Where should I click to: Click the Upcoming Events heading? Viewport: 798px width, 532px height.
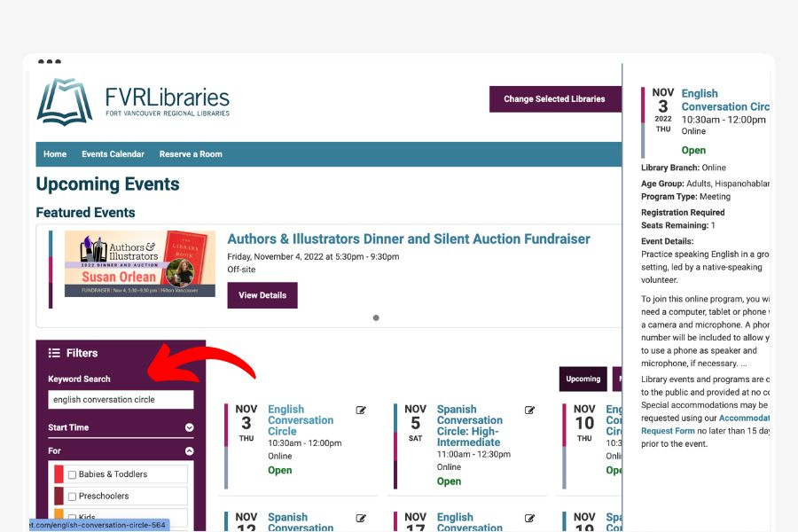click(108, 184)
